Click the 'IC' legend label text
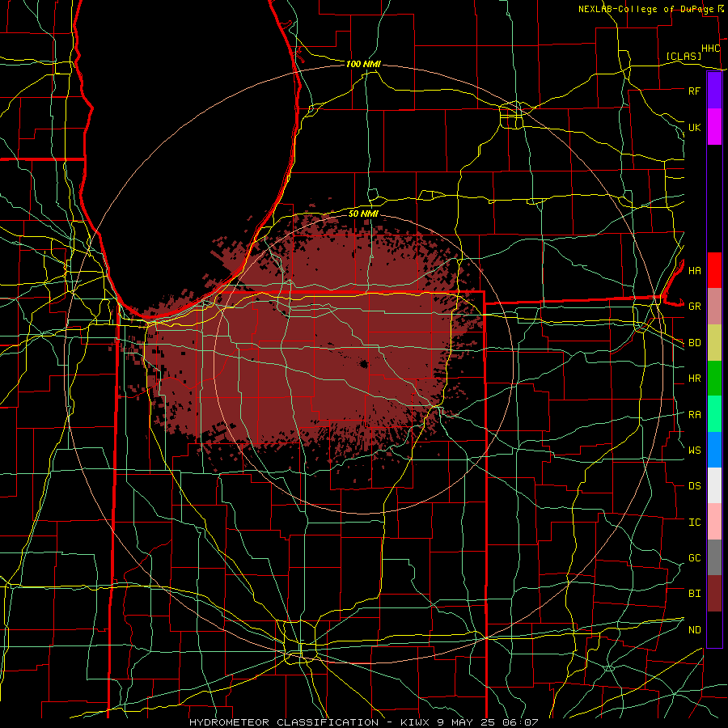The height and width of the screenshot is (728, 728). [x=694, y=523]
